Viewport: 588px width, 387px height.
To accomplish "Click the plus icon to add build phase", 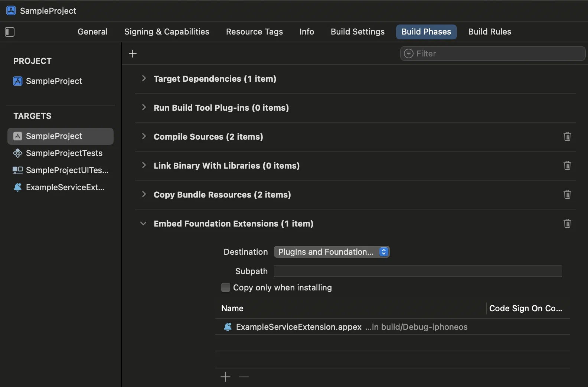I will [x=133, y=54].
